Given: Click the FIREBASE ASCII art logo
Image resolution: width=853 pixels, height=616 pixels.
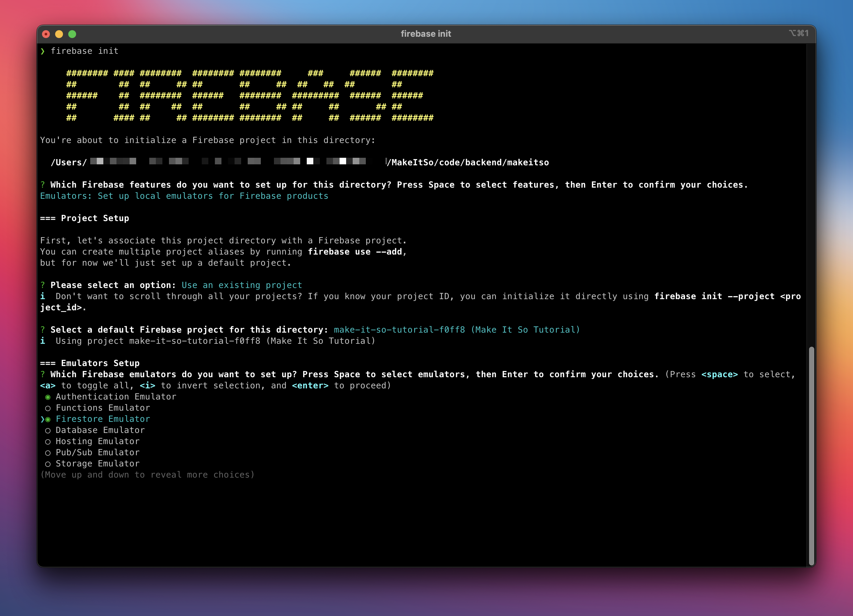Looking at the screenshot, I should click(250, 95).
